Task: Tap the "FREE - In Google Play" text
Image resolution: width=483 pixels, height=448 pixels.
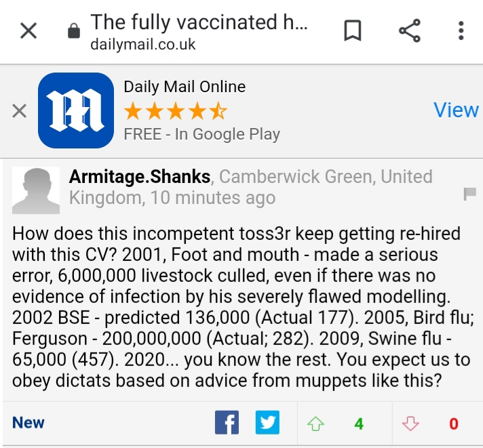Action: coord(201,134)
